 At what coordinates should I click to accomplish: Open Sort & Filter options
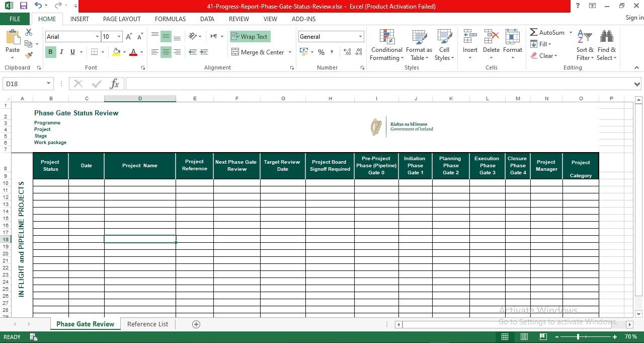[x=585, y=45]
